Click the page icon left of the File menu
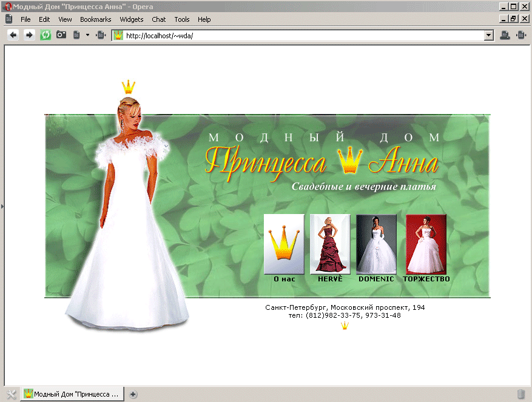This screenshot has width=532, height=402. coord(9,19)
